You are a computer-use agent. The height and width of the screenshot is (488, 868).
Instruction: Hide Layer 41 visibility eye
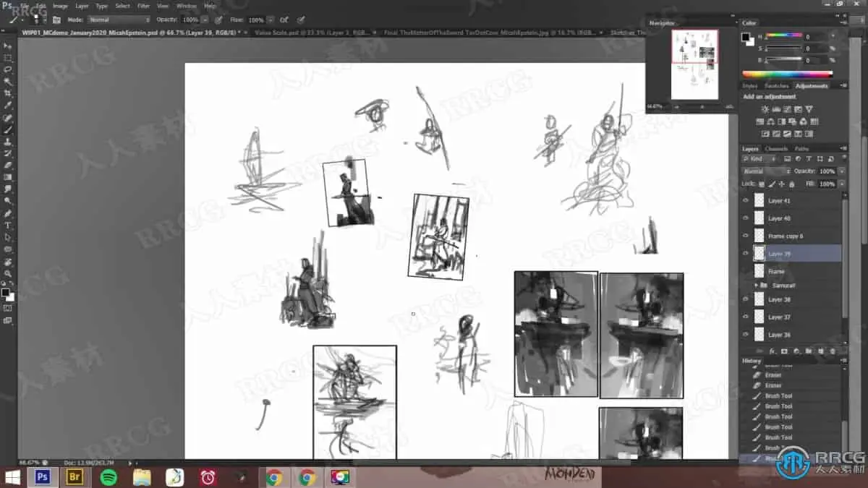click(746, 200)
